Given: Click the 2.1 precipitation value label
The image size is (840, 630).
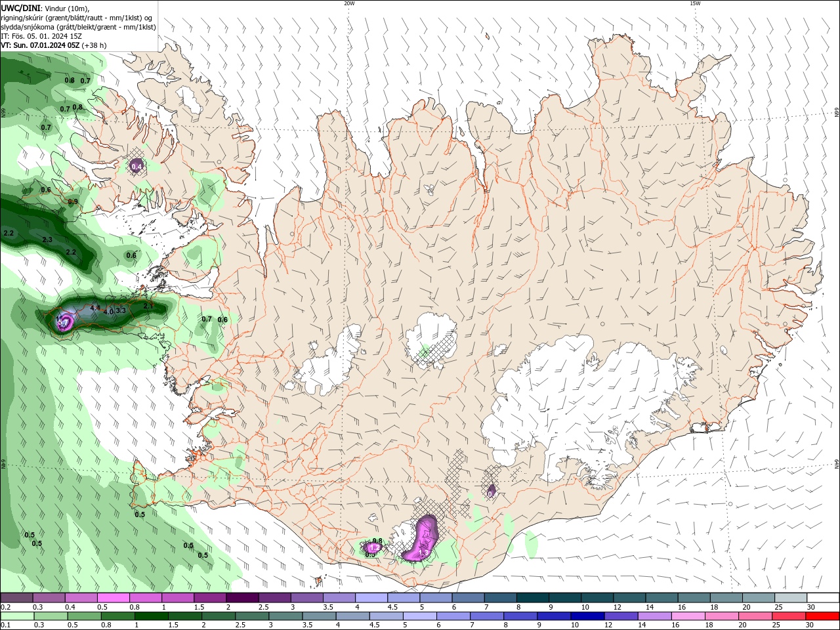Looking at the screenshot, I should click(148, 306).
